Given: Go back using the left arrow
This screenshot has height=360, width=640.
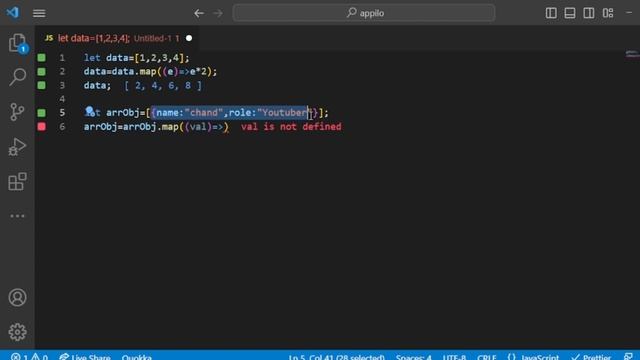Looking at the screenshot, I should click(x=199, y=13).
